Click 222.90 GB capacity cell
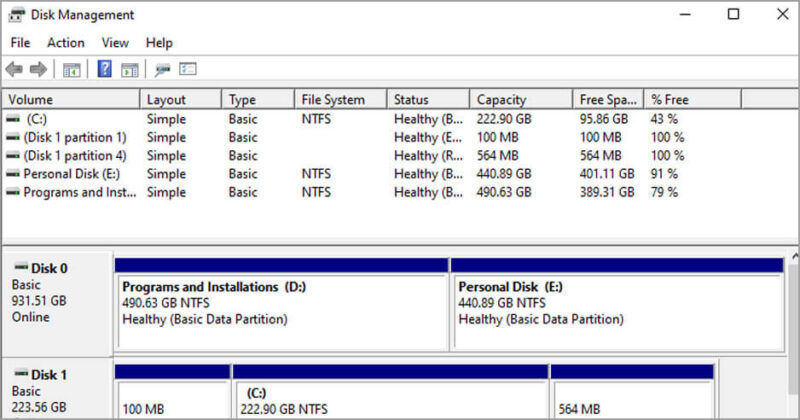This screenshot has height=420, width=800. (x=504, y=119)
